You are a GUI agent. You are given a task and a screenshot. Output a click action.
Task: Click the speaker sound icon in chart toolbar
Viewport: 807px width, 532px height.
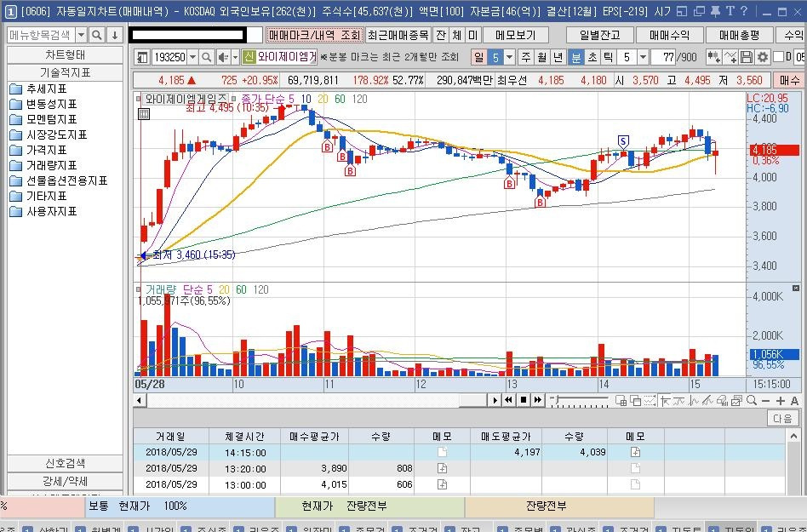[x=223, y=57]
